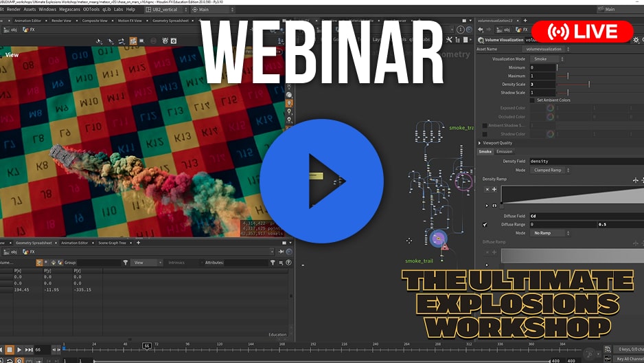This screenshot has height=363, width=644.
Task: Open the Occluded Color picker wheel
Action: click(x=551, y=117)
